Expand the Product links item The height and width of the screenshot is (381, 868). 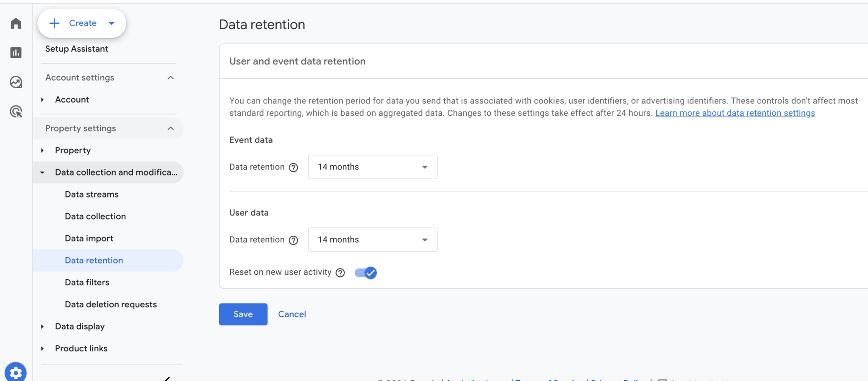(42, 348)
